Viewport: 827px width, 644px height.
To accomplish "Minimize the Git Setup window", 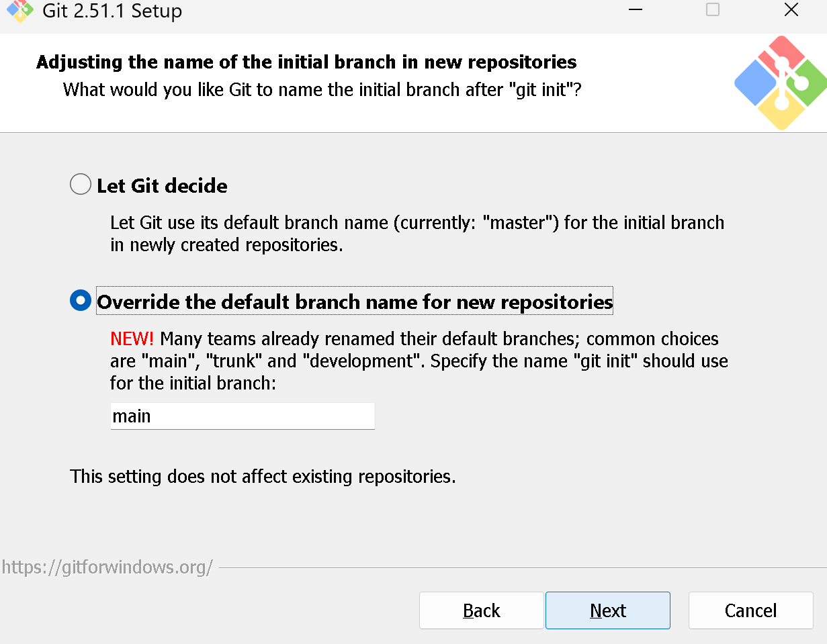I will click(x=635, y=10).
